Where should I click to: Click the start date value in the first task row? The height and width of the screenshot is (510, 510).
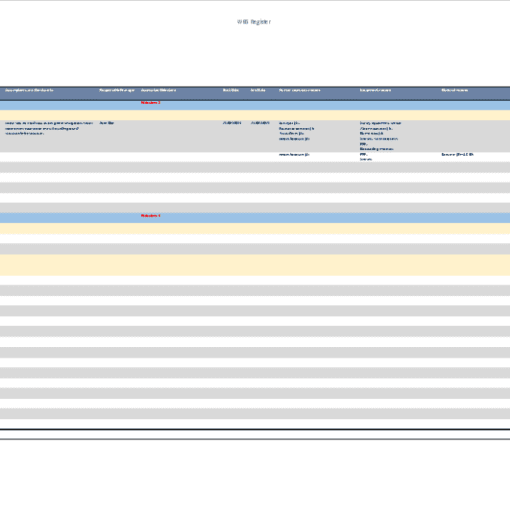232,123
